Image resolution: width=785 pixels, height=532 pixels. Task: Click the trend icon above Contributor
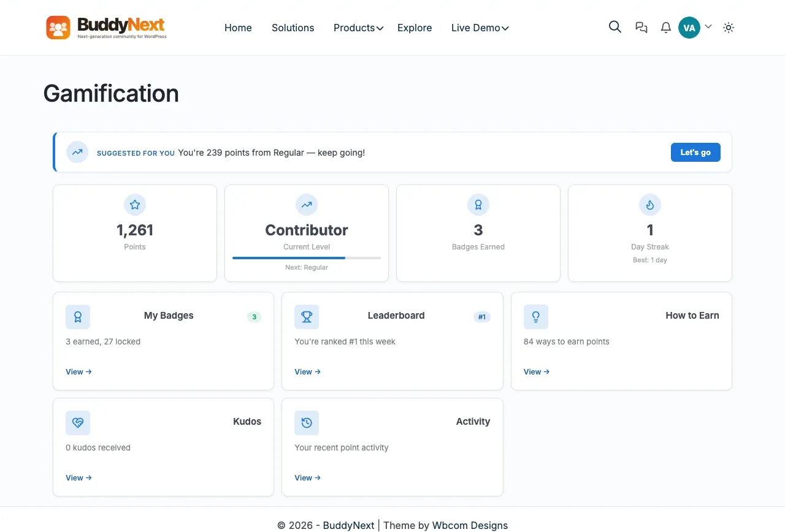coord(307,205)
